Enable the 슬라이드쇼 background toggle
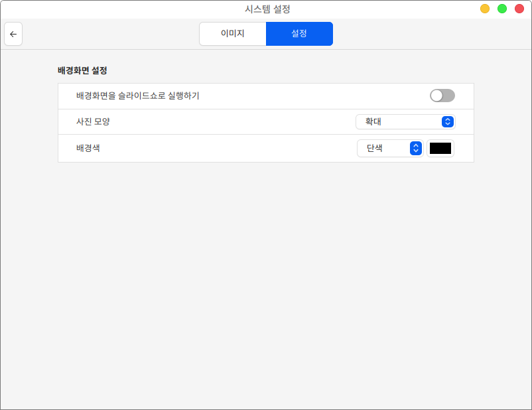The image size is (532, 410). (x=442, y=96)
